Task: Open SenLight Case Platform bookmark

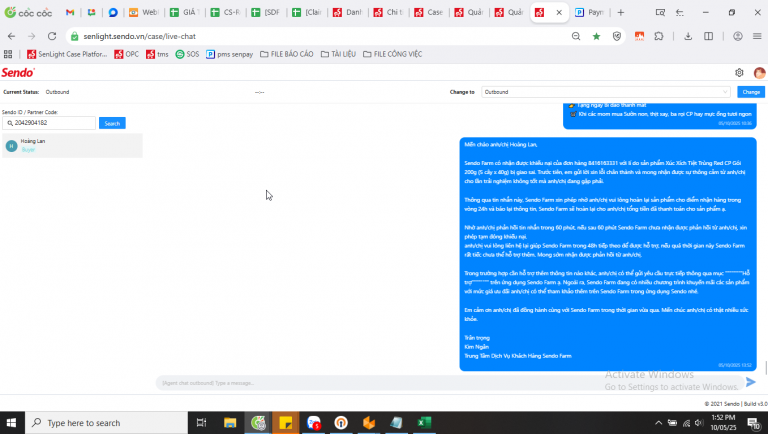Action: (x=67, y=54)
